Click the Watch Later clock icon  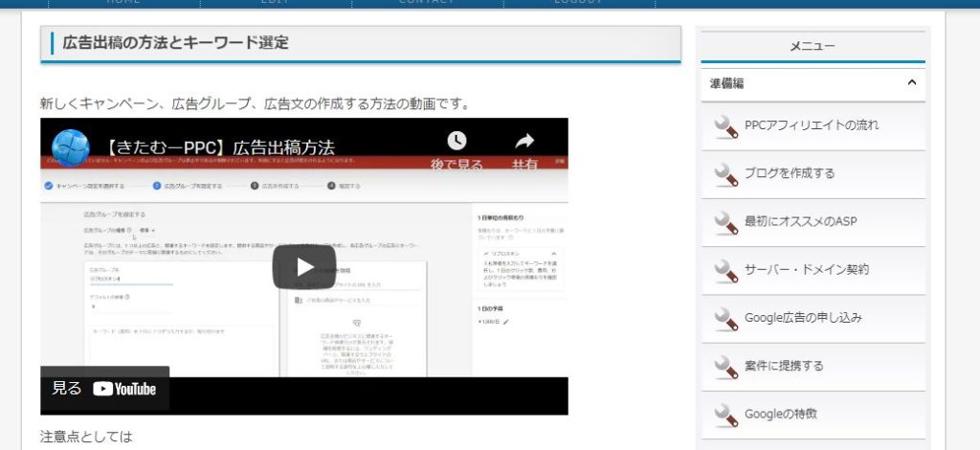tap(457, 142)
